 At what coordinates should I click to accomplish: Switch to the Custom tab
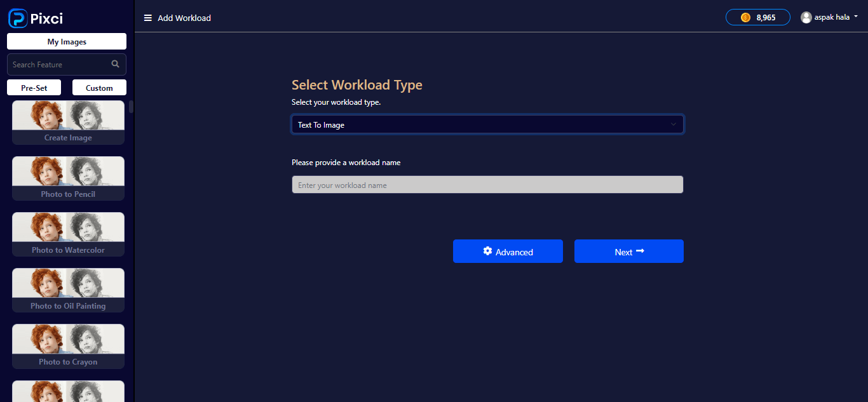tap(99, 88)
